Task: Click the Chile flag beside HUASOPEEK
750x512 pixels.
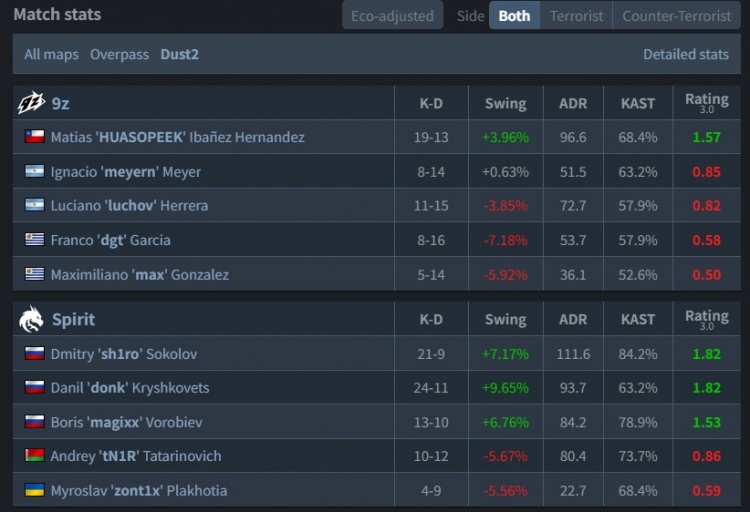Action: click(35, 137)
